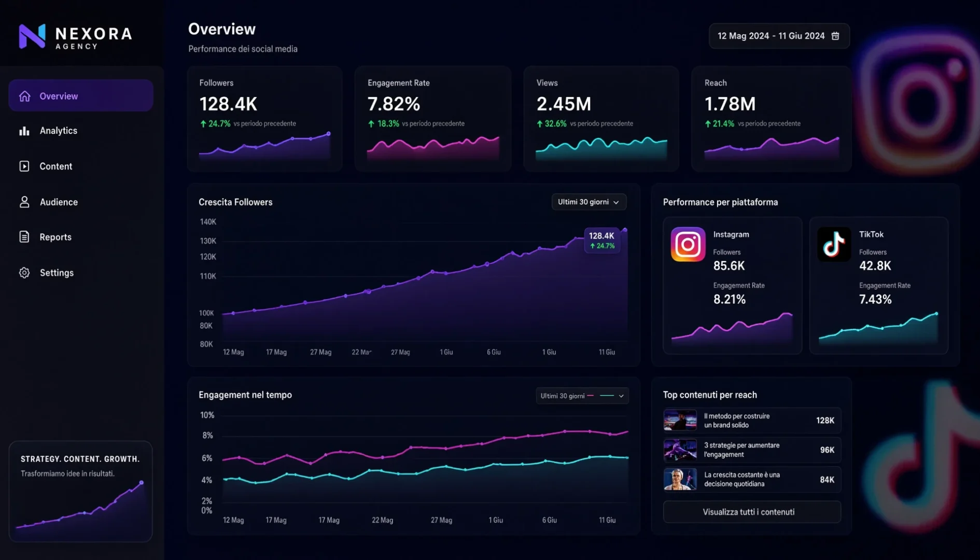
Task: Click TikTok engagement rate 7.43%
Action: click(x=875, y=299)
